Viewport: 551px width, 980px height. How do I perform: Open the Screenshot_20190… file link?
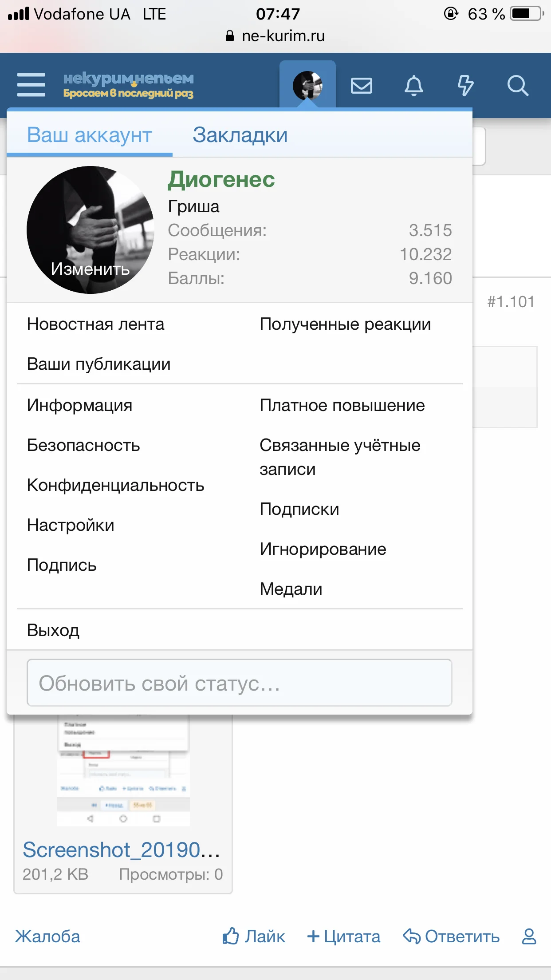pyautogui.click(x=121, y=850)
